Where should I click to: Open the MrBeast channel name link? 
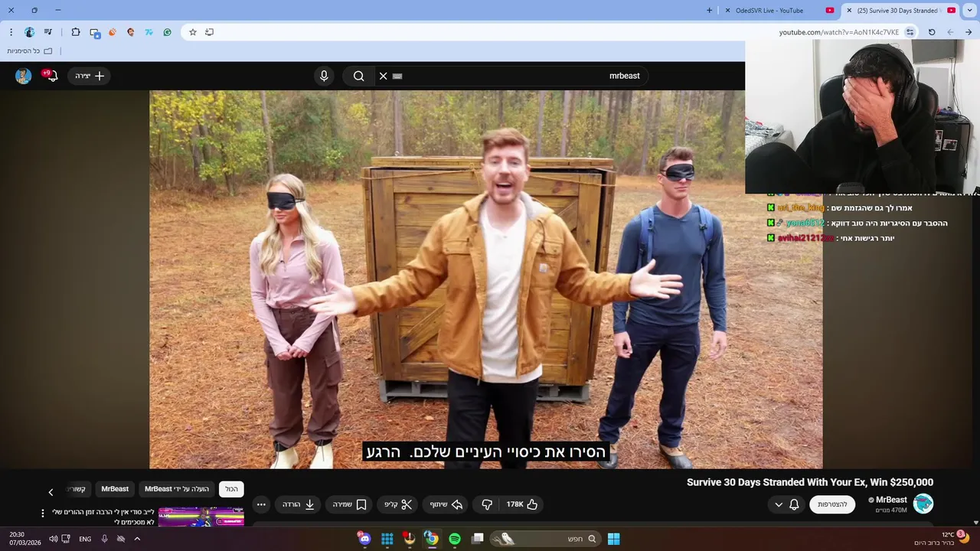[x=891, y=500]
